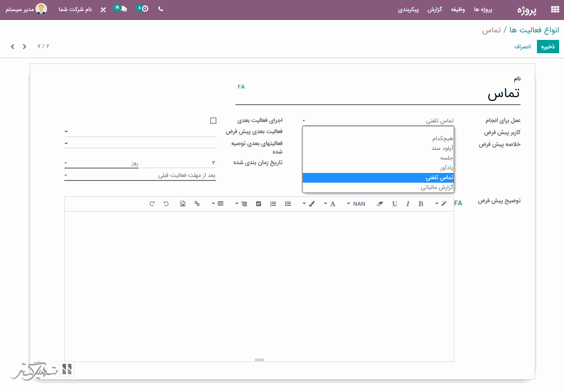Open the گزارش menu in navbar
The image size is (564, 392).
pos(435,9)
